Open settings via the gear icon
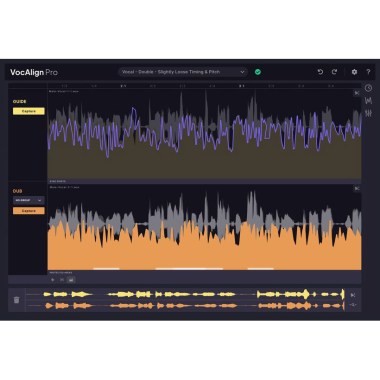This screenshot has height=380, width=380. pos(354,72)
